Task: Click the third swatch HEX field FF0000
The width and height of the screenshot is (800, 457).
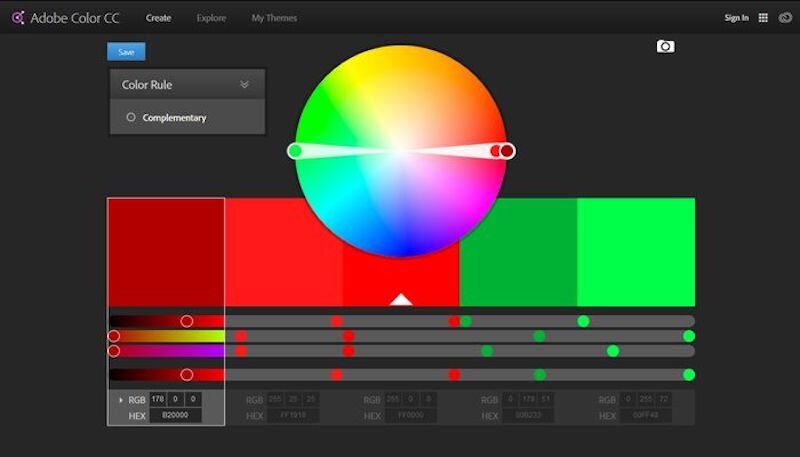Action: click(x=411, y=415)
